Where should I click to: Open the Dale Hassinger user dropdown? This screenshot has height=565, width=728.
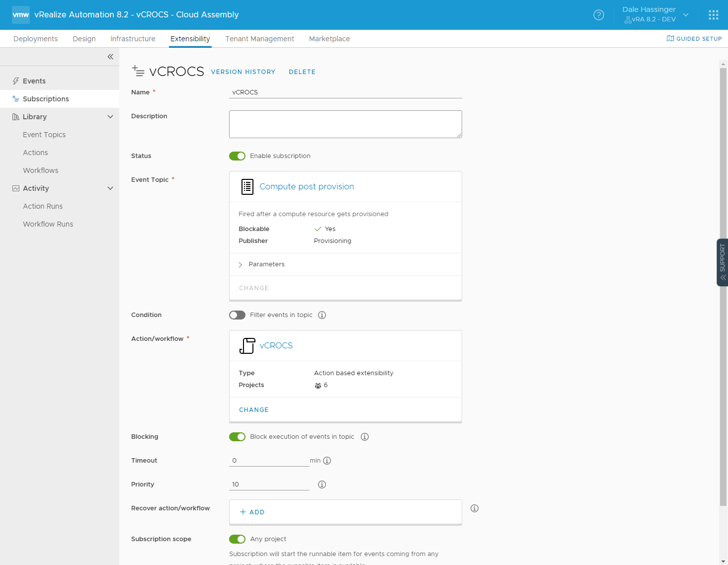655,14
